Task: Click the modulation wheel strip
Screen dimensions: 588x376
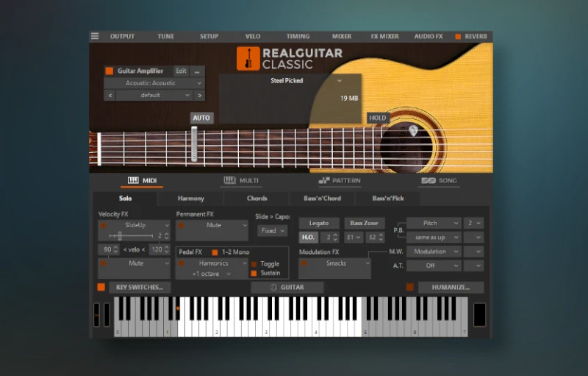Action: (107, 314)
